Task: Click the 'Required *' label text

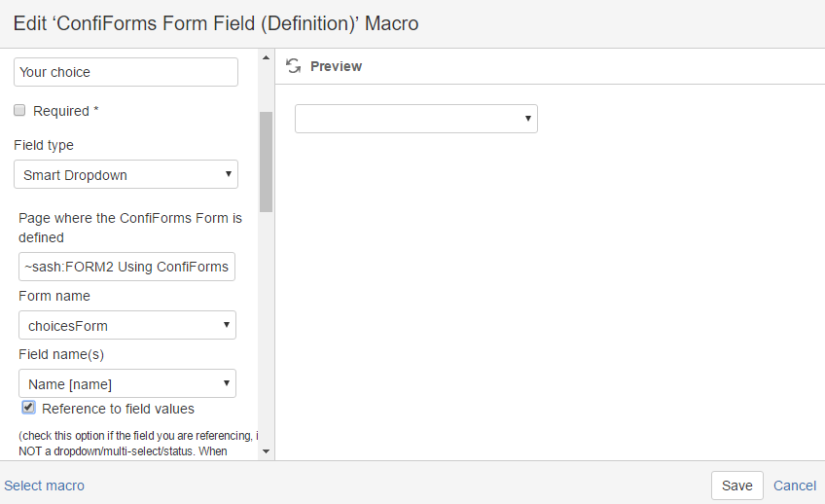Action: click(x=66, y=111)
